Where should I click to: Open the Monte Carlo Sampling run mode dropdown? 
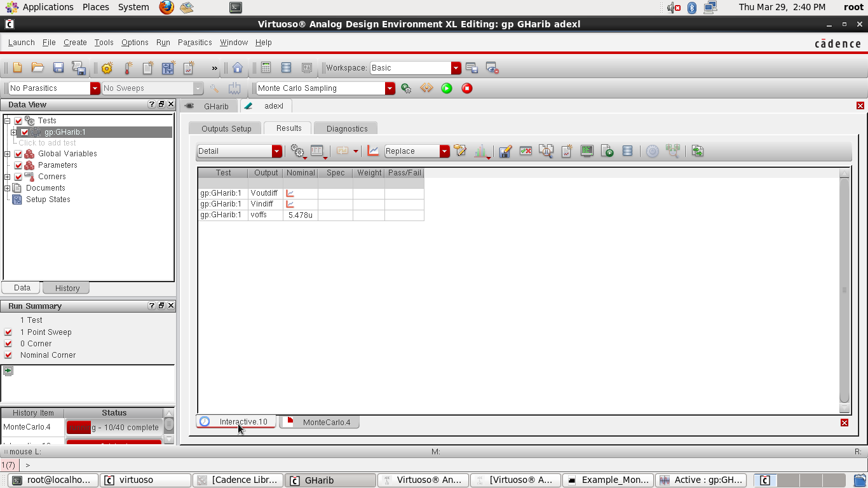(390, 88)
